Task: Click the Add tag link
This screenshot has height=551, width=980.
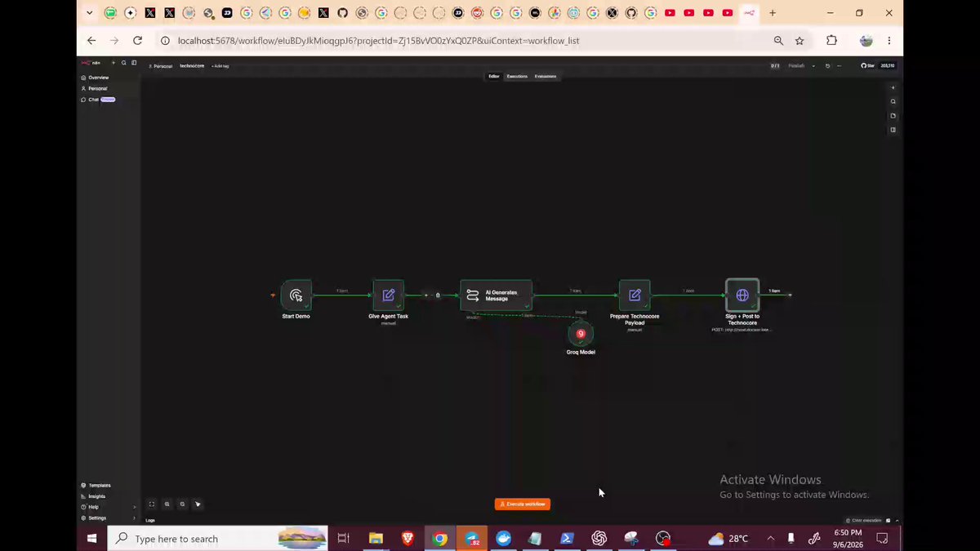Action: pyautogui.click(x=220, y=66)
